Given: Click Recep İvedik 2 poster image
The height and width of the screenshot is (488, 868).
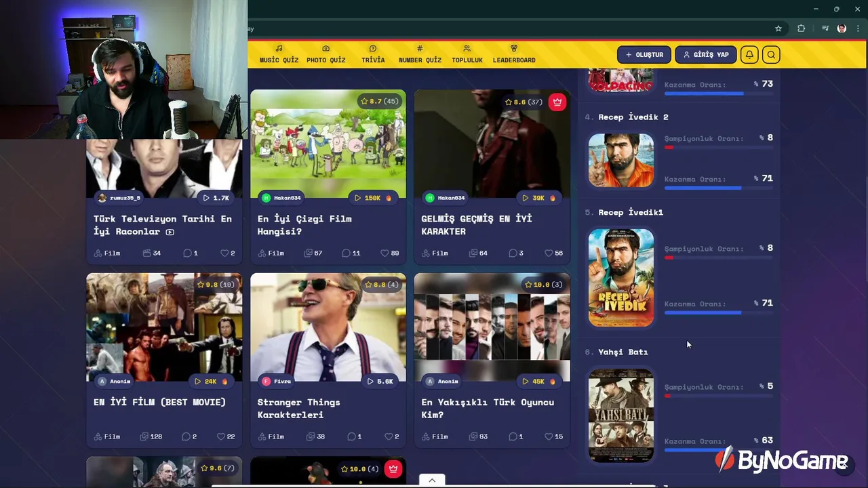Looking at the screenshot, I should 621,160.
